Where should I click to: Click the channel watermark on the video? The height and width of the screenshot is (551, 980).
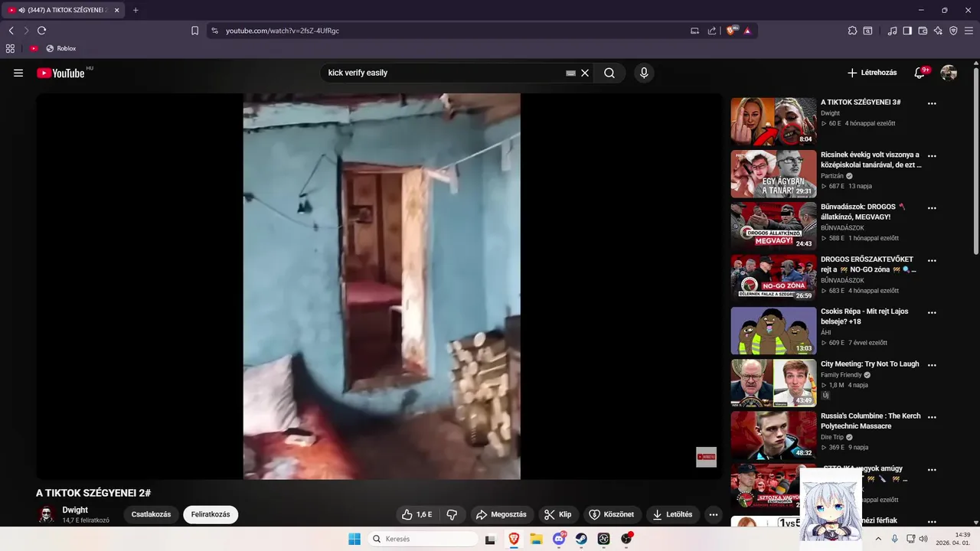pyautogui.click(x=706, y=457)
